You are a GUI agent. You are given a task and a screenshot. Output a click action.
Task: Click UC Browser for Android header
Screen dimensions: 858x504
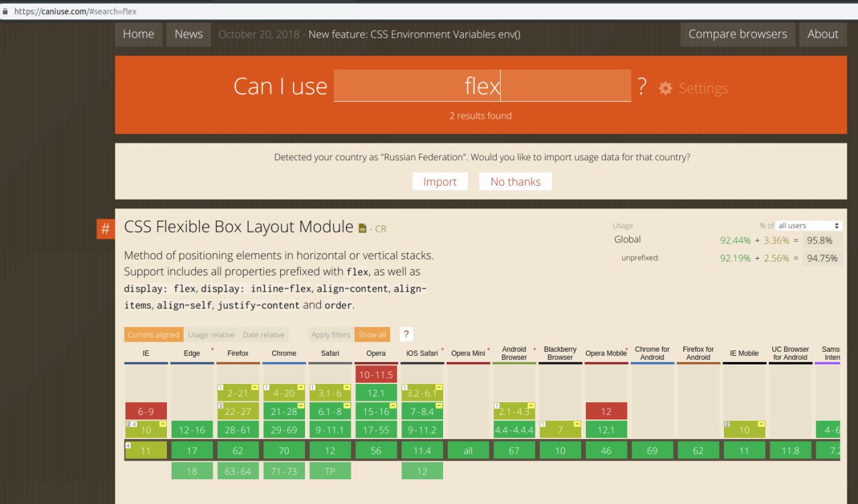click(x=790, y=353)
